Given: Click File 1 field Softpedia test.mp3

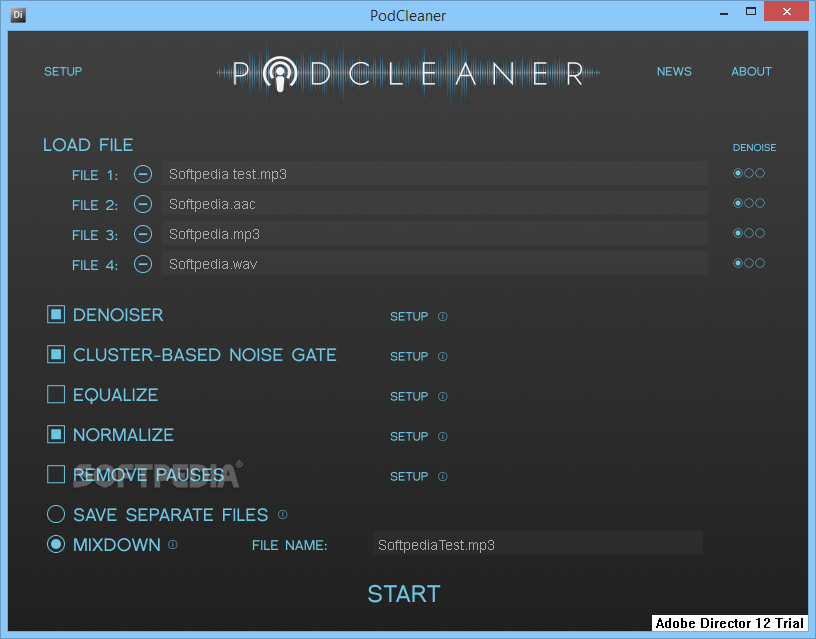Looking at the screenshot, I should pyautogui.click(x=435, y=174).
